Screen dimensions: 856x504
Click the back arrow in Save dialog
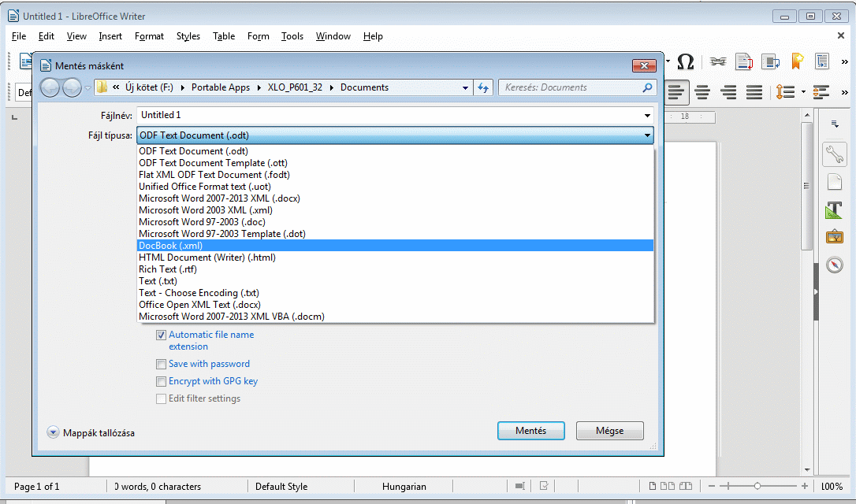[50, 87]
